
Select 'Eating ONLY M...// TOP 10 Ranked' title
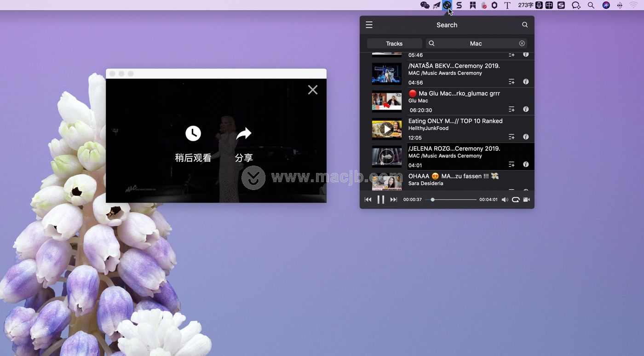pyautogui.click(x=455, y=121)
